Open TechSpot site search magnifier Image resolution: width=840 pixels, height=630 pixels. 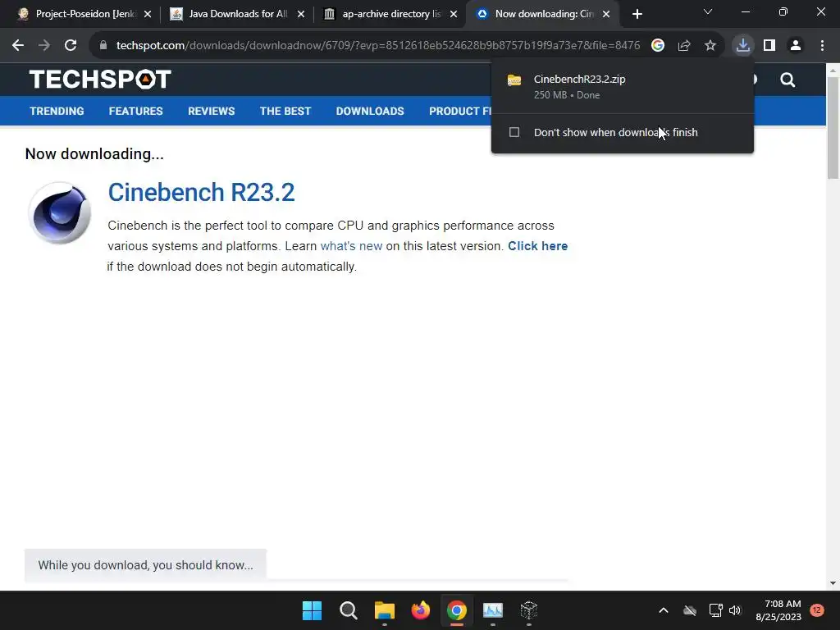[x=787, y=80]
